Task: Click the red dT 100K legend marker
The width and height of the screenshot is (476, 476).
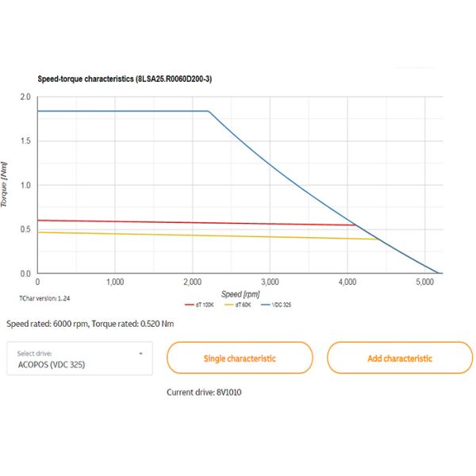Action: [189, 304]
